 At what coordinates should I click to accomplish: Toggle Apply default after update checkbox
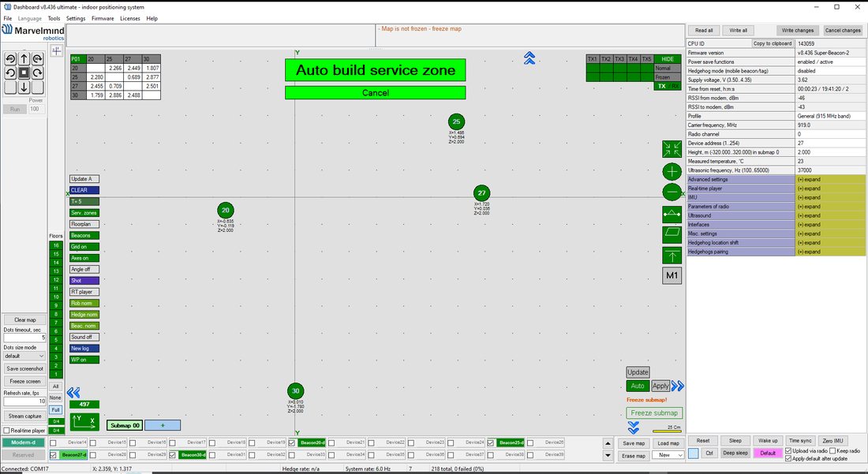[789, 458]
